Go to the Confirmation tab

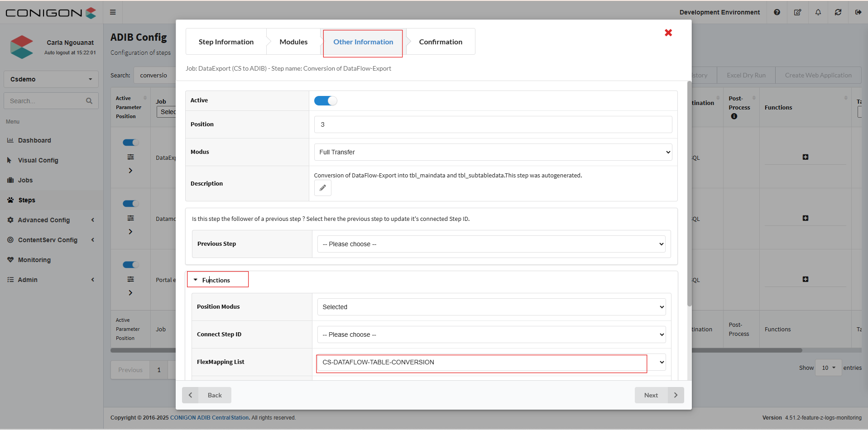[x=440, y=42]
